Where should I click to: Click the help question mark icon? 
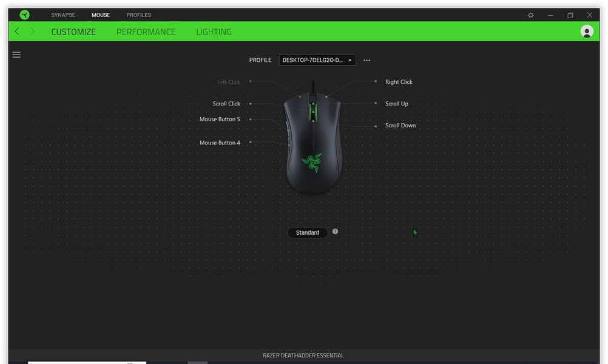335,231
